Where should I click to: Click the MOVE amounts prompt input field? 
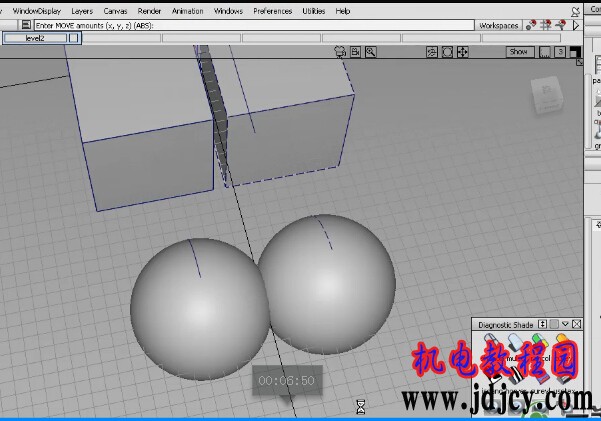[x=250, y=25]
